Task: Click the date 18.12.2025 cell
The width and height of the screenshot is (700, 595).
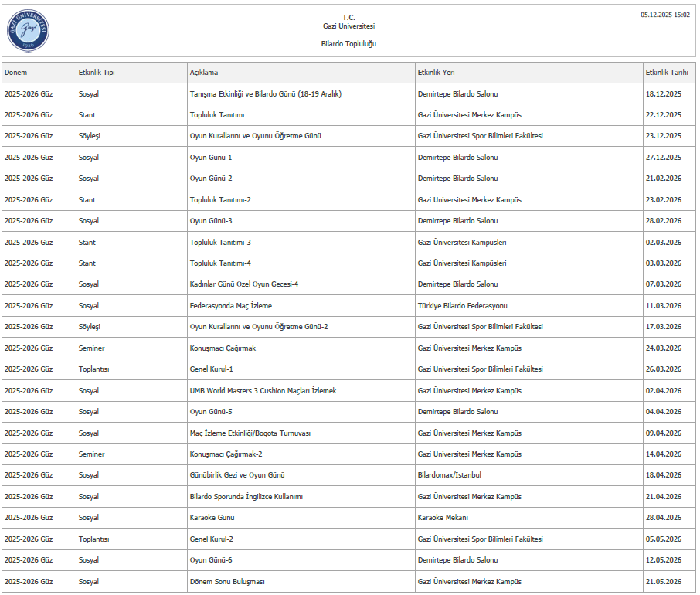Action: pyautogui.click(x=663, y=94)
